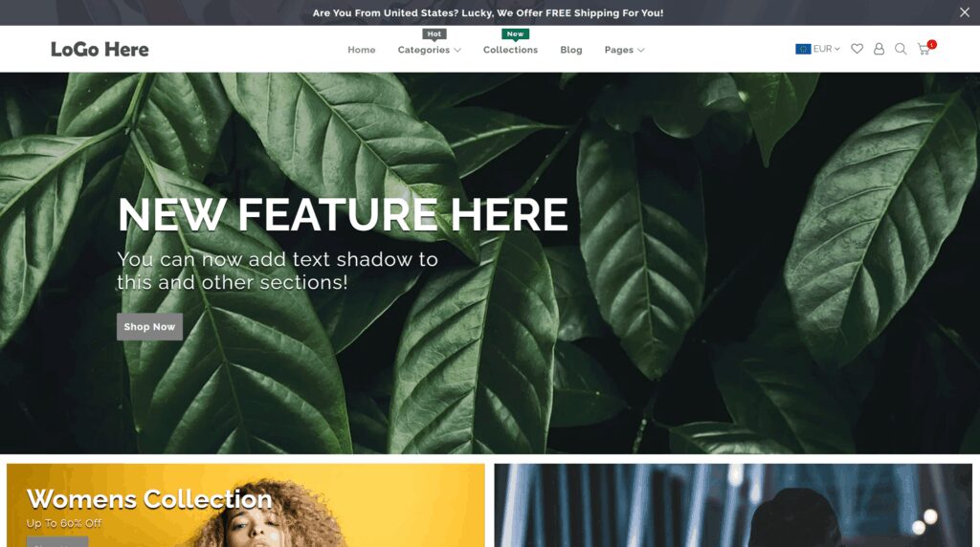Open the Womens Collection banner
Image resolution: width=980 pixels, height=547 pixels.
pyautogui.click(x=246, y=505)
